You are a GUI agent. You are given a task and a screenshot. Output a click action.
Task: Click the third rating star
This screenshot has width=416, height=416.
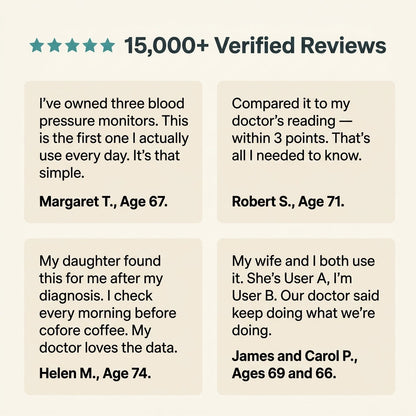click(x=72, y=45)
